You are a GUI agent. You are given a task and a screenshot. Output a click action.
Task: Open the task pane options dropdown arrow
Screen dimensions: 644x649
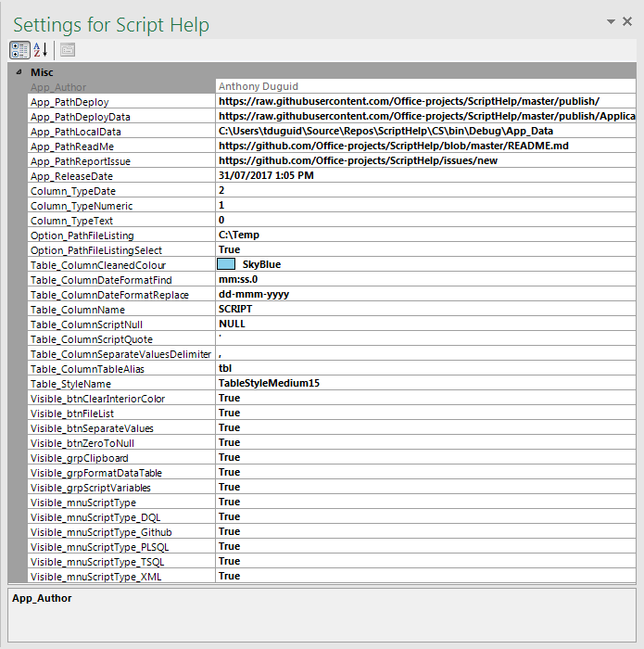pos(611,21)
